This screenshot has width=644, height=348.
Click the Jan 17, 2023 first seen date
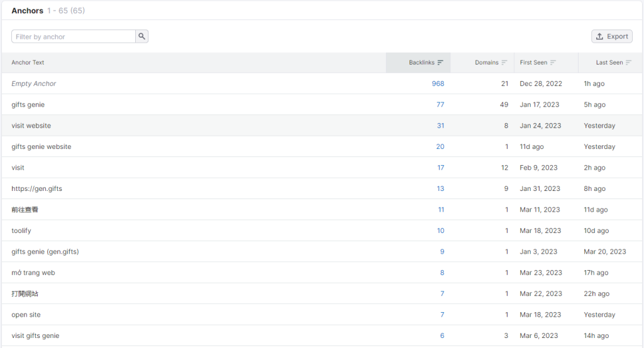(x=539, y=105)
